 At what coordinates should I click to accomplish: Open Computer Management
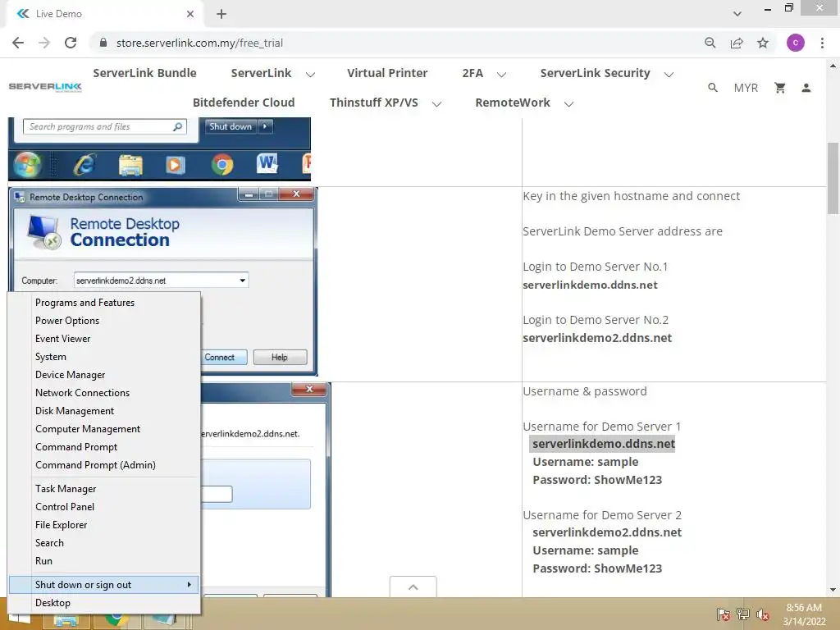[104, 429]
